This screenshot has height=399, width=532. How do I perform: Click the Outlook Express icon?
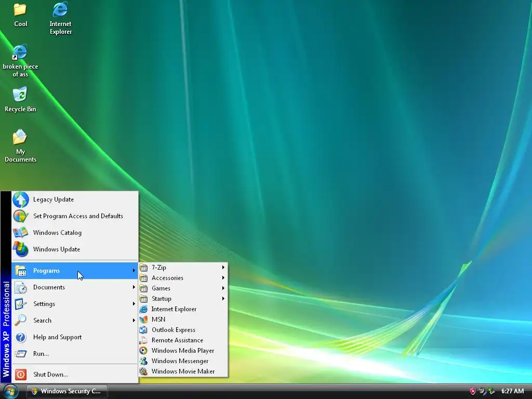[143, 330]
